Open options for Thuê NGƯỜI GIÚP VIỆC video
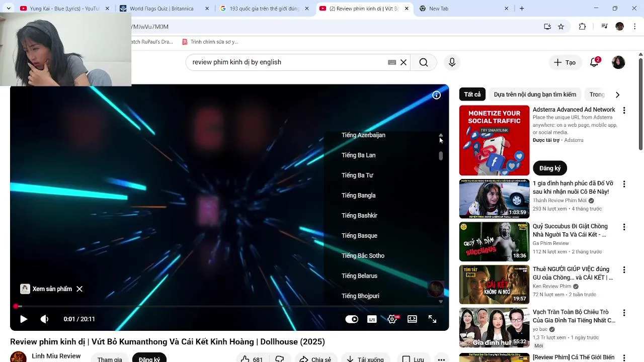Viewport: 644px width, 362px height. coord(624,270)
